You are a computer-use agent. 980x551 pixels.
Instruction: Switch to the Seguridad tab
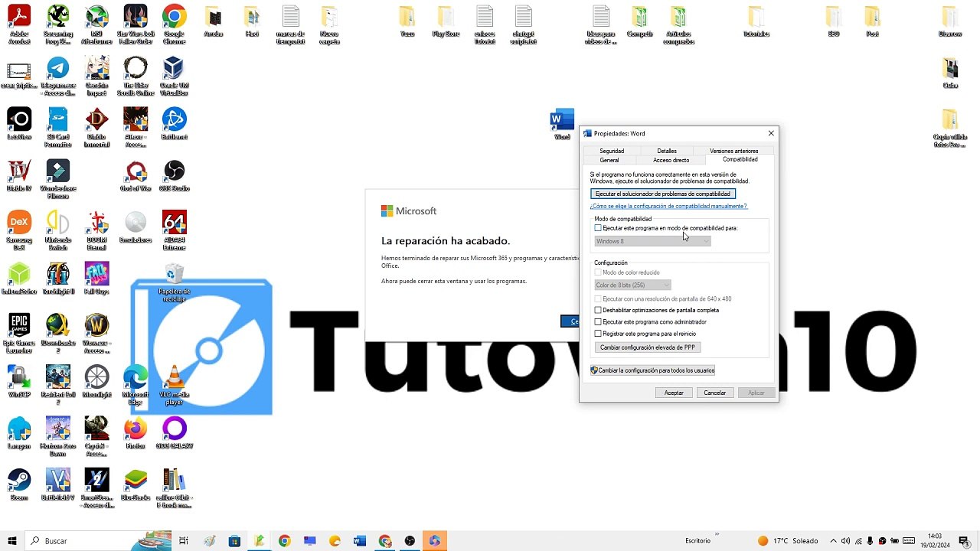(612, 151)
